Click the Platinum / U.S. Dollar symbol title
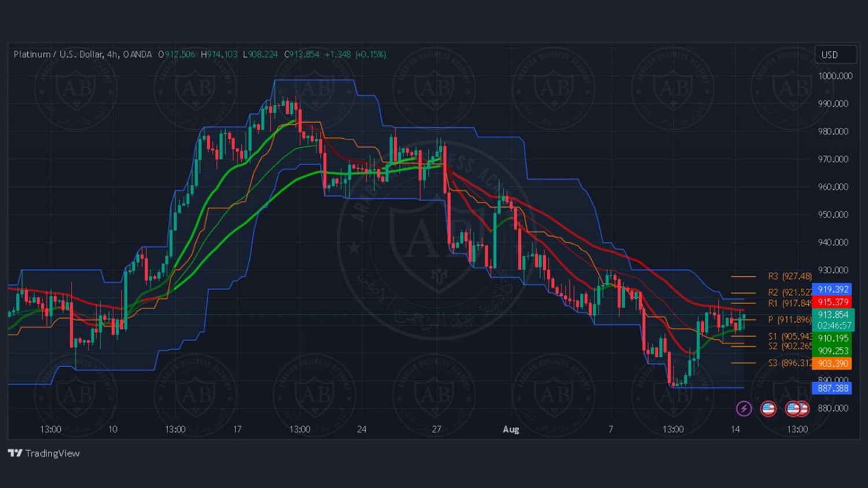The height and width of the screenshot is (488, 868). 58,54
